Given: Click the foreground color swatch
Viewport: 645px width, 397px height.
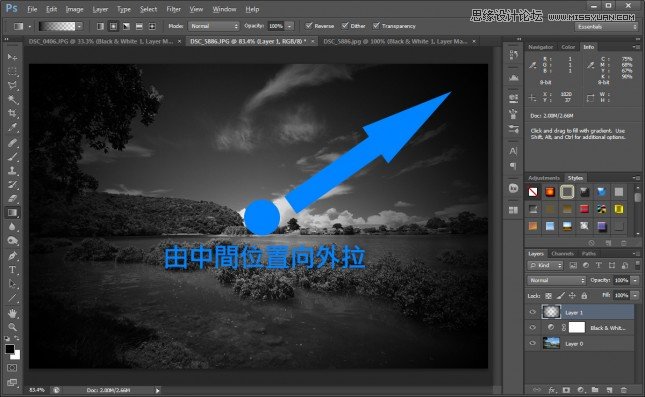Looking at the screenshot, I should pyautogui.click(x=9, y=349).
